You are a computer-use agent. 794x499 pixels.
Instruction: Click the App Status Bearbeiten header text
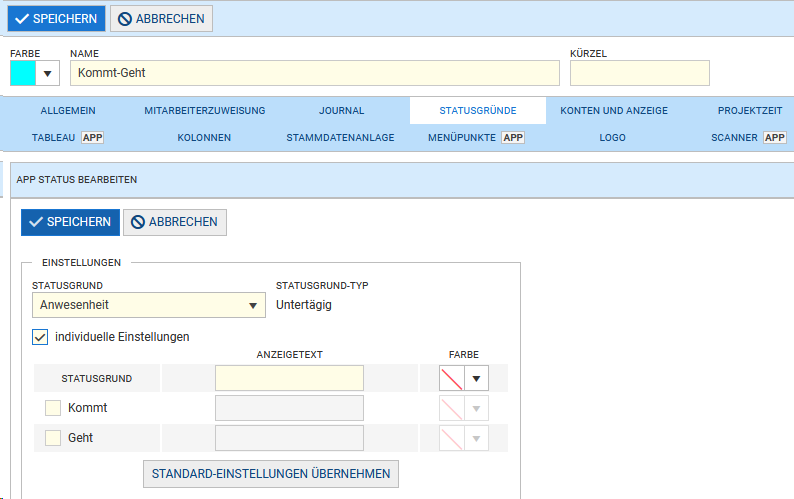click(76, 179)
